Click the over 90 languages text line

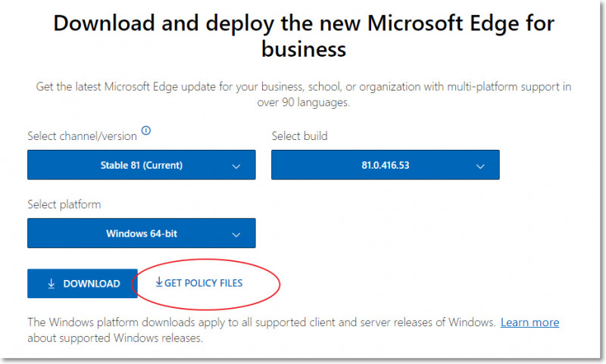click(304, 102)
